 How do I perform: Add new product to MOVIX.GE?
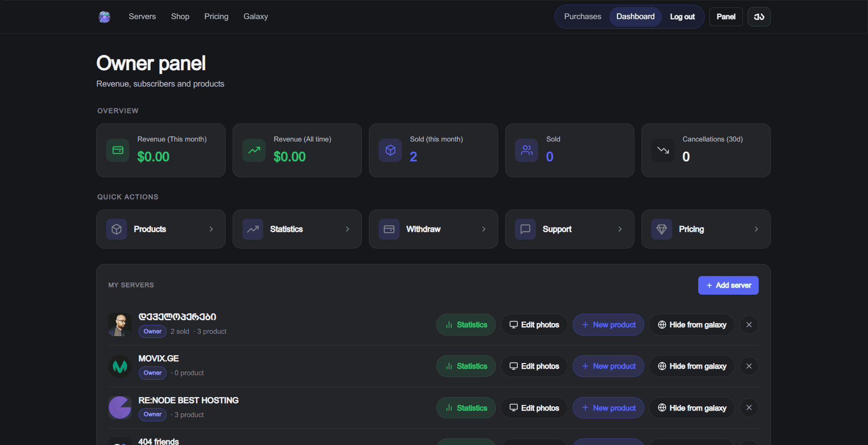pyautogui.click(x=608, y=366)
